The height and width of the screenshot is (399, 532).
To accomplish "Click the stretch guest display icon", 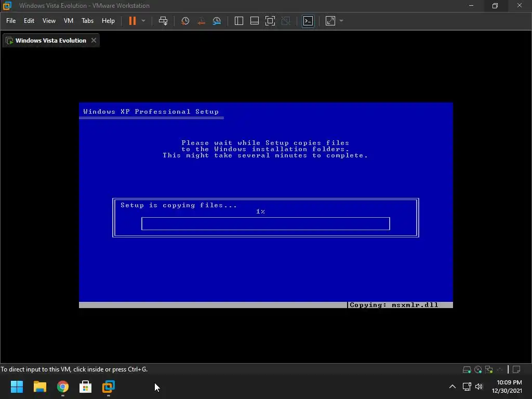I will pos(330,21).
